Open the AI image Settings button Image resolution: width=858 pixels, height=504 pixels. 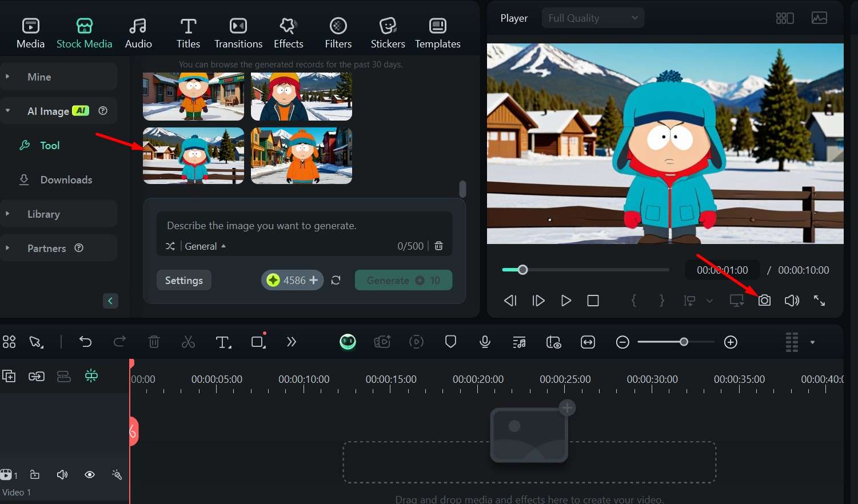(x=184, y=281)
